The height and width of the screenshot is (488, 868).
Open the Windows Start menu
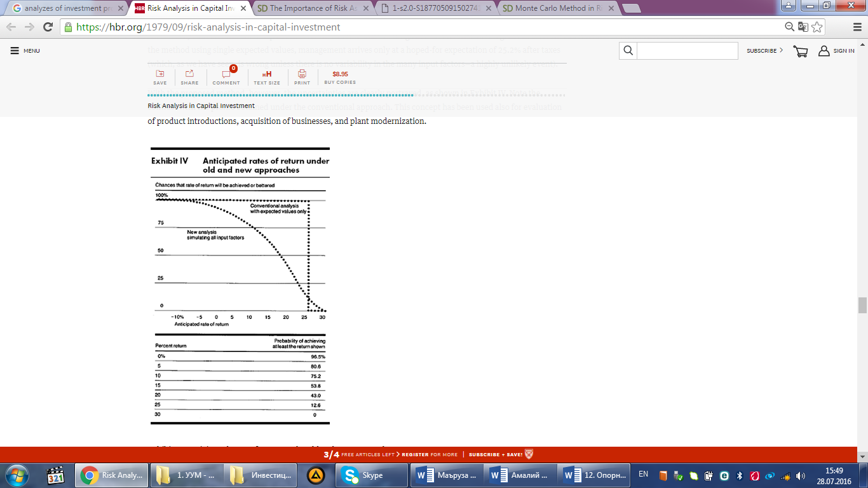tap(17, 475)
